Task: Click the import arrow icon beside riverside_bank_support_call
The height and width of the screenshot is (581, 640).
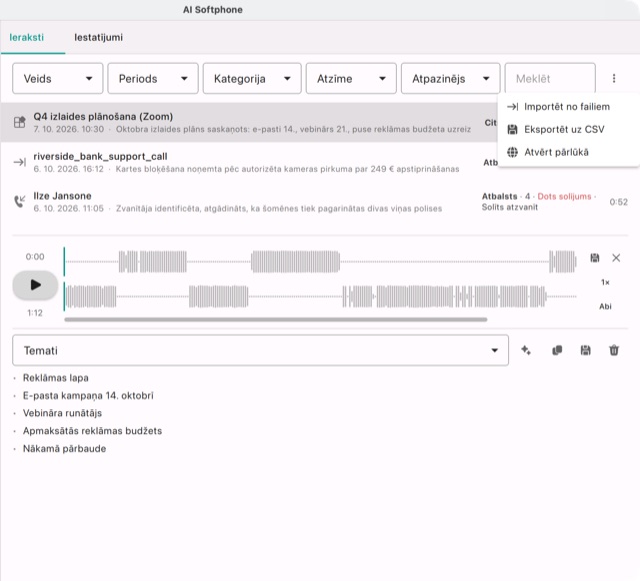Action: pos(19,162)
